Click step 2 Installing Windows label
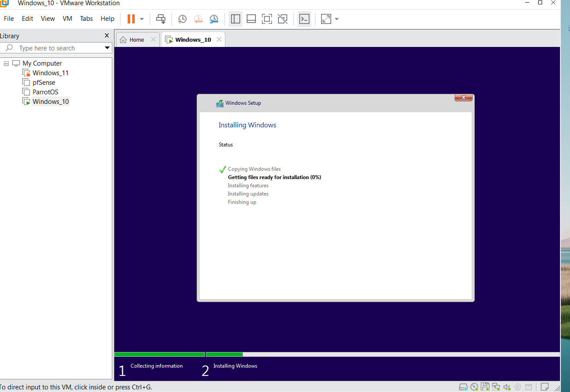 pos(235,366)
